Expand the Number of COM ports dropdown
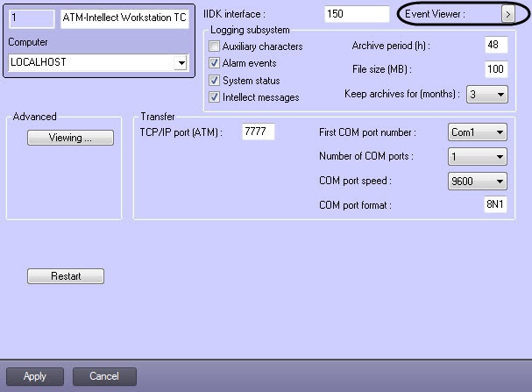 point(478,156)
